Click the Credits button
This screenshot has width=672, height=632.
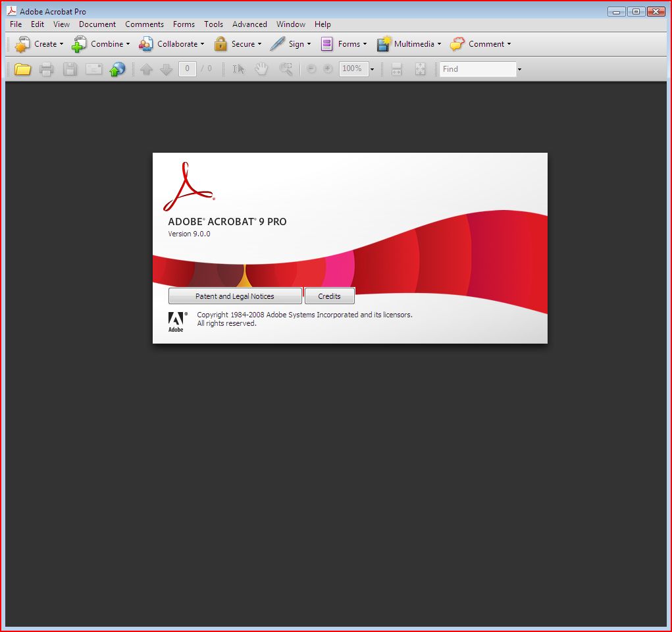pos(329,296)
